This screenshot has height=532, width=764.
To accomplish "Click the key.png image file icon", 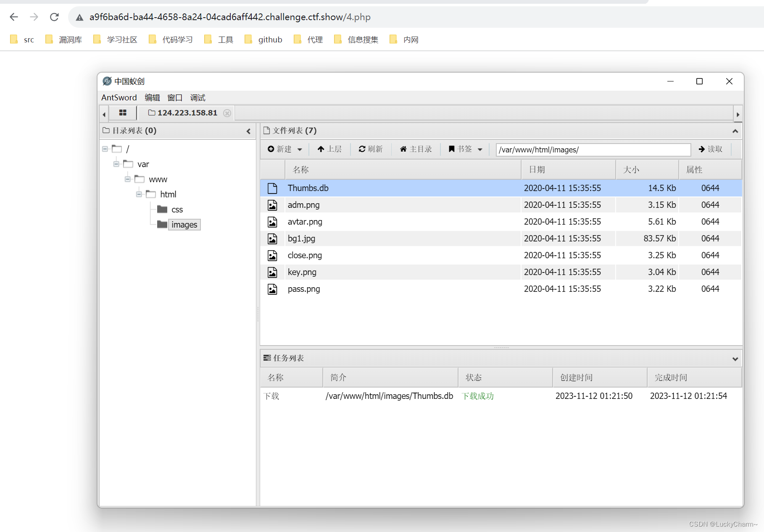I will [272, 272].
